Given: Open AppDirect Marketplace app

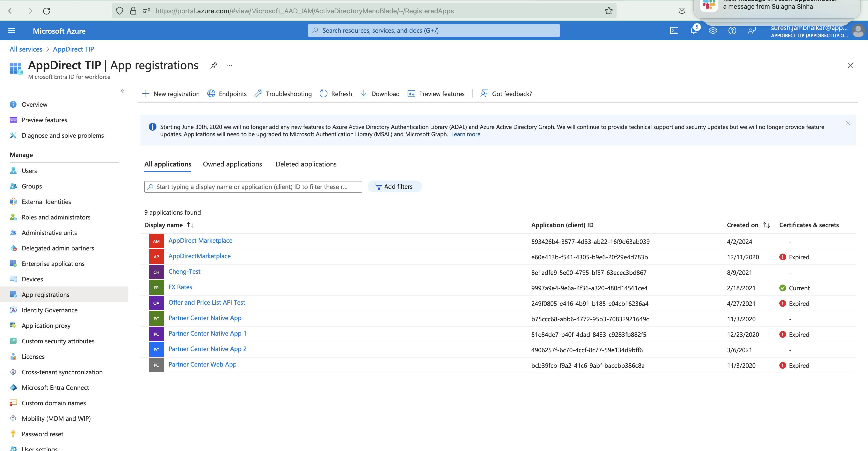Looking at the screenshot, I should click(200, 240).
